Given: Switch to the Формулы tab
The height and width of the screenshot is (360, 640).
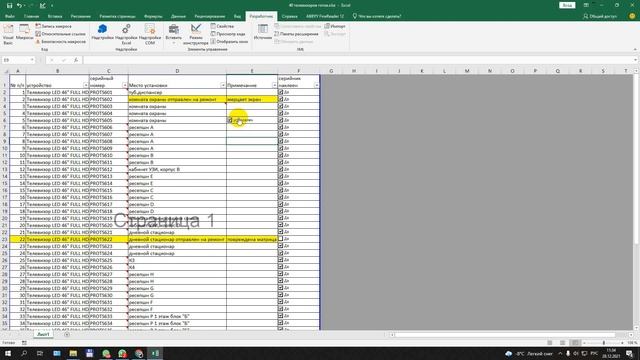Looking at the screenshot, I should click(x=153, y=16).
